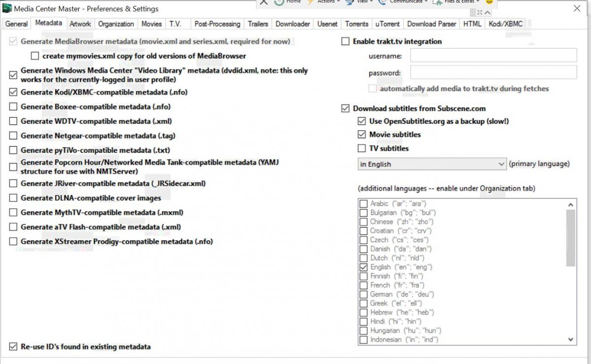Click the smiley face icon in top toolbar
591x364 pixels.
(x=490, y=2)
